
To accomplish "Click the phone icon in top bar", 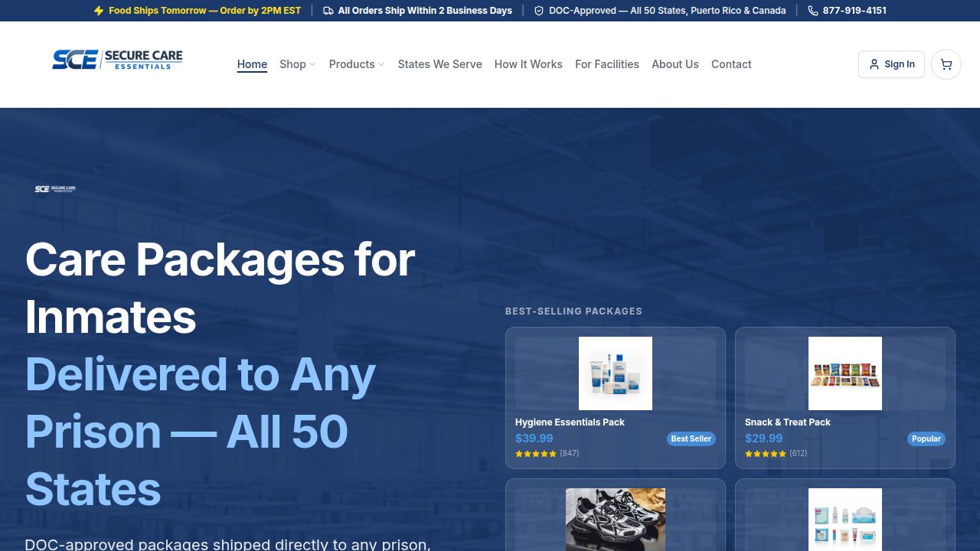I will tap(813, 11).
